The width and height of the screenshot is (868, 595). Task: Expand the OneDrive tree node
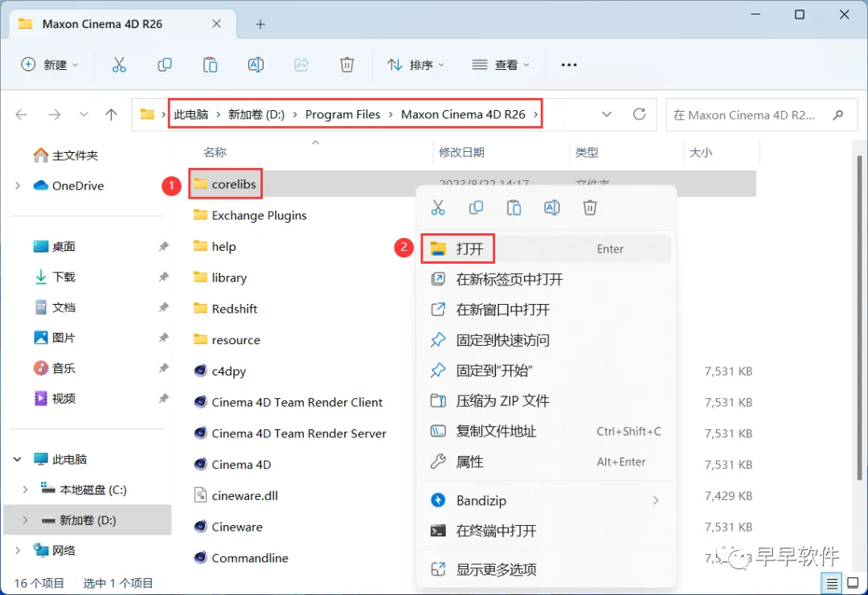click(18, 186)
